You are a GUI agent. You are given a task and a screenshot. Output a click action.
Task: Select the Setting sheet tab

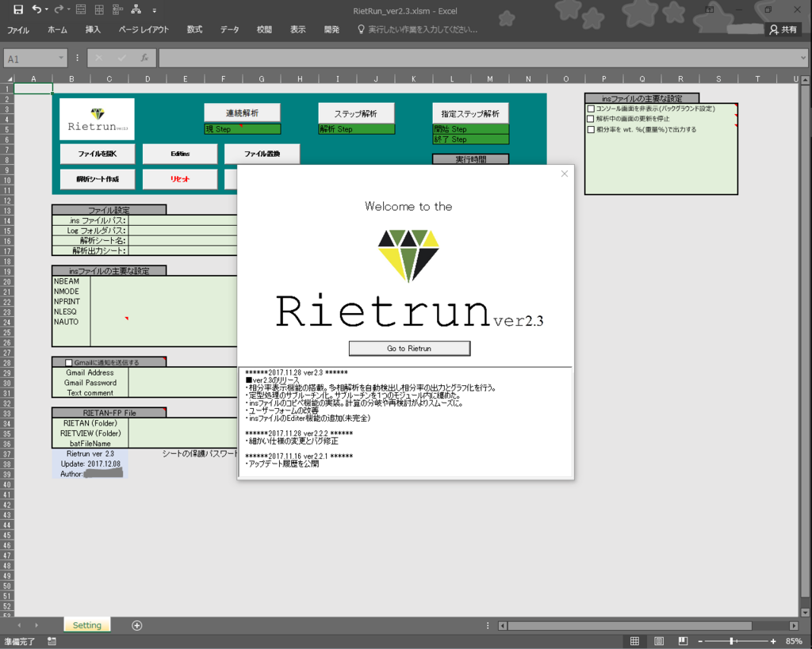87,625
